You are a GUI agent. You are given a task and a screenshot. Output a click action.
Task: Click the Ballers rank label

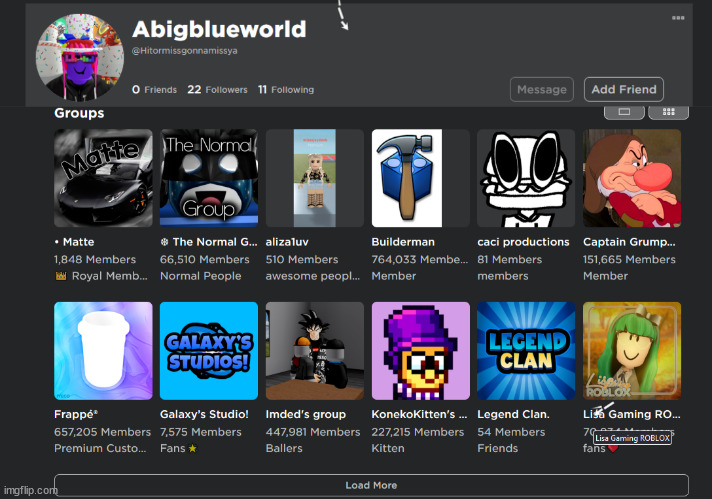point(284,448)
